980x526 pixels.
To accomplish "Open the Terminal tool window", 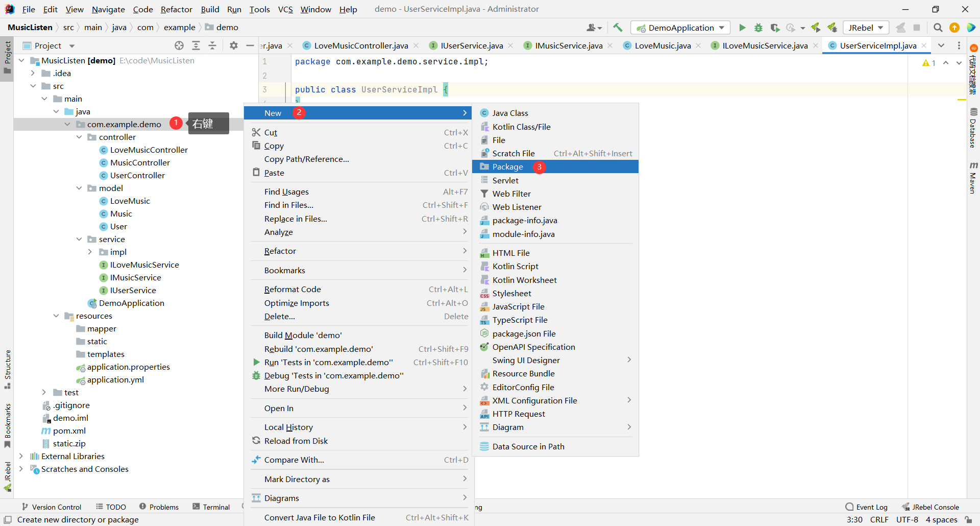I will [x=211, y=507].
